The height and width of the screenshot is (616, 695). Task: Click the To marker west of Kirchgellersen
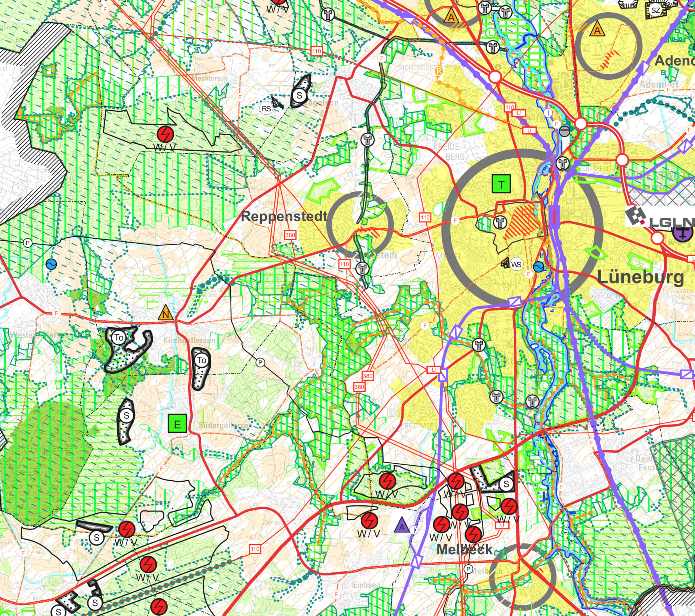(119, 338)
